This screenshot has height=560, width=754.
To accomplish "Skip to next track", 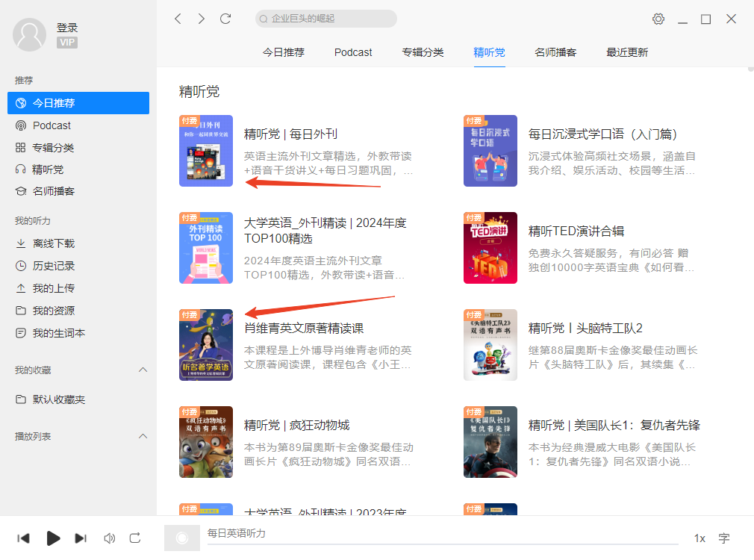I will [x=81, y=538].
